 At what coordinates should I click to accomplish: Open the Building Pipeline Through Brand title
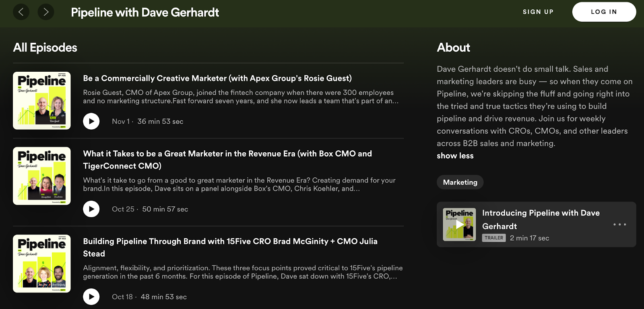pyautogui.click(x=230, y=247)
